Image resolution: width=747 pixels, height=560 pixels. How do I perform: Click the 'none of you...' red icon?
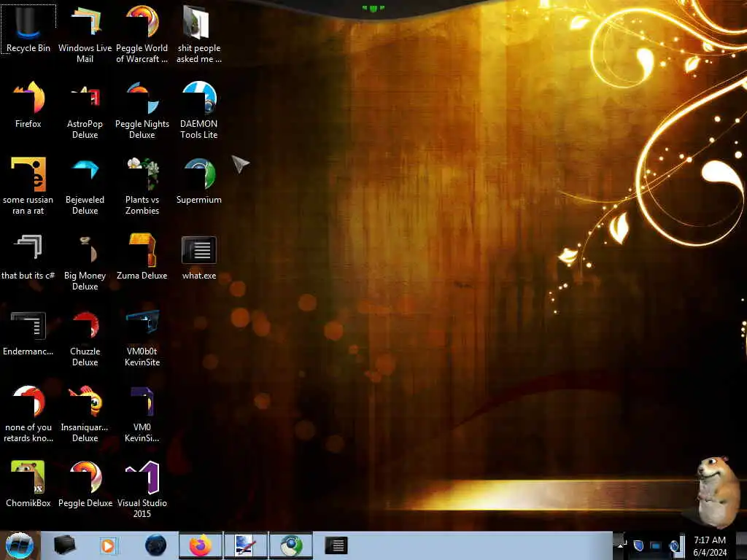[28, 413]
